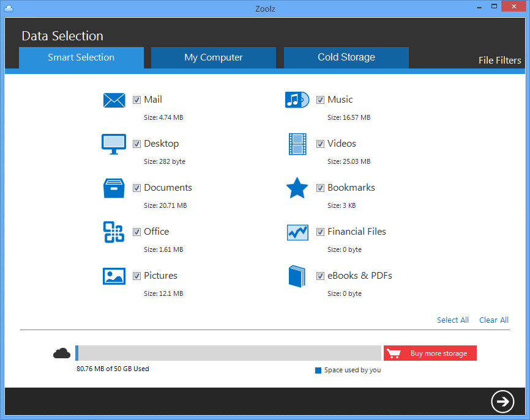The image size is (530, 420).
Task: Click the Mail envelope icon
Action: coord(114,100)
